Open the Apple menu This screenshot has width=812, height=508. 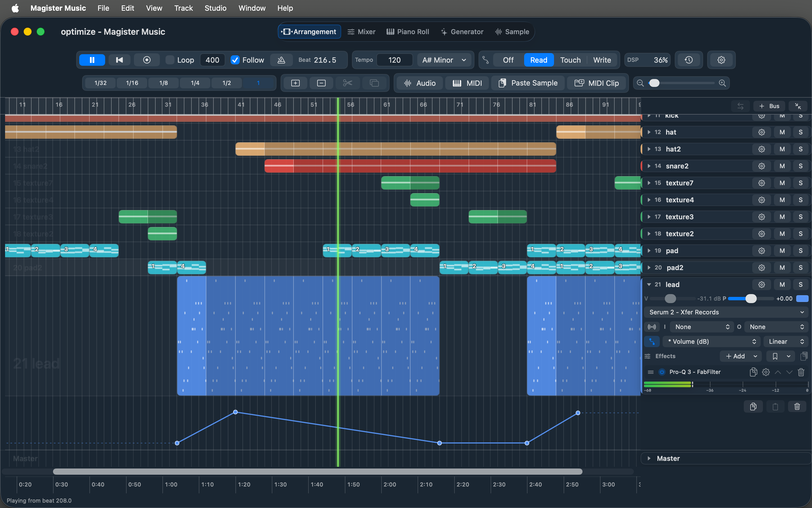15,8
